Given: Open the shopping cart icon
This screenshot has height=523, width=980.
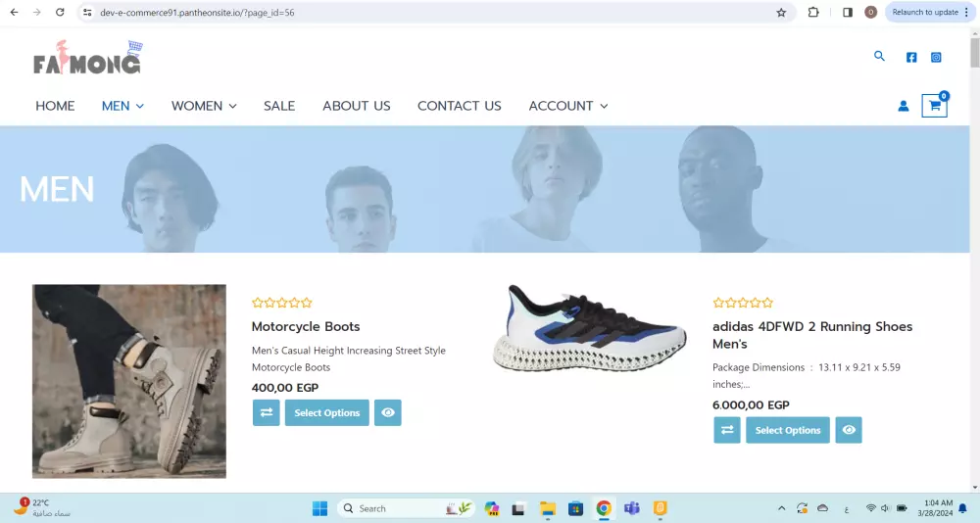Looking at the screenshot, I should click(x=934, y=106).
